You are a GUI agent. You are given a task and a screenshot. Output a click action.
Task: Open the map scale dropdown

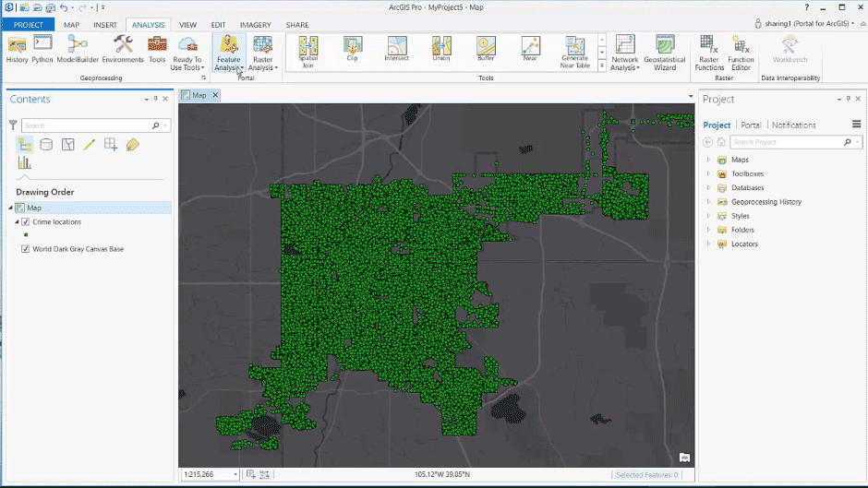click(x=235, y=475)
